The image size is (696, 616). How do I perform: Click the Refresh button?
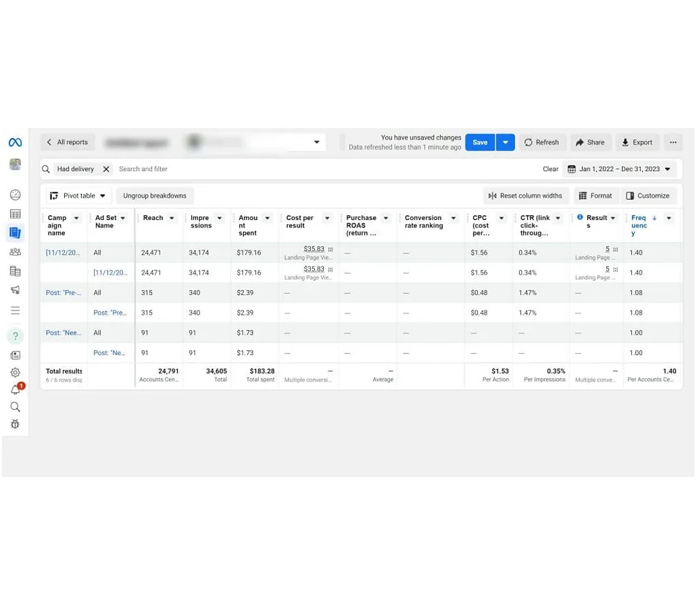coord(542,142)
